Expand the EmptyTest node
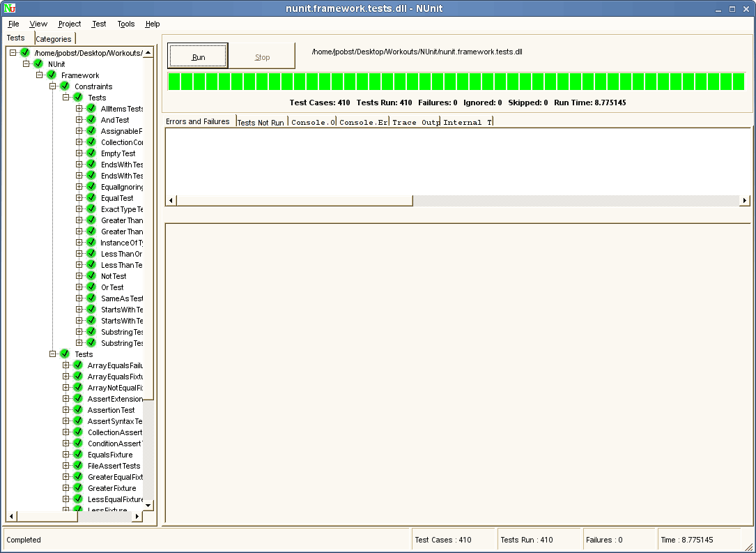Image resolution: width=756 pixels, height=553 pixels. pos(79,153)
